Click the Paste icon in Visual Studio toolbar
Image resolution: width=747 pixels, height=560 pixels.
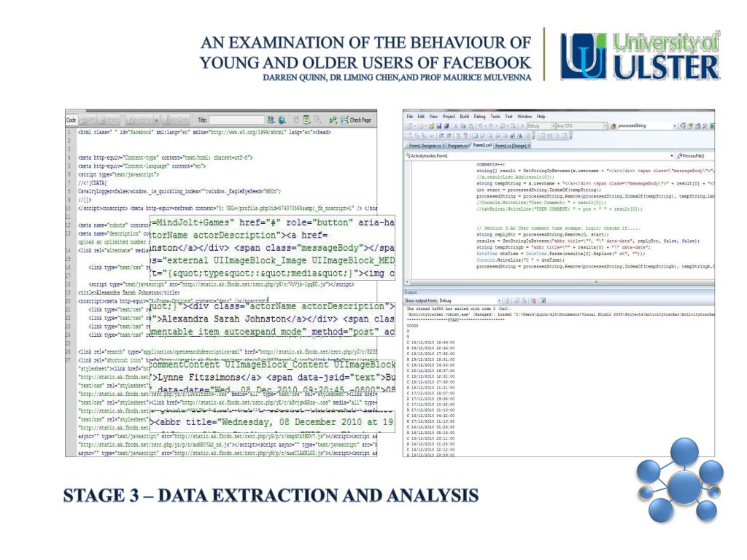click(x=471, y=126)
